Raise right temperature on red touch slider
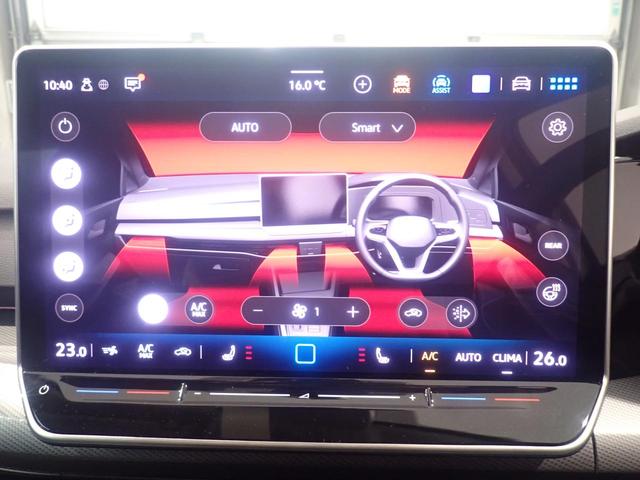The image size is (640, 480). coord(517,399)
